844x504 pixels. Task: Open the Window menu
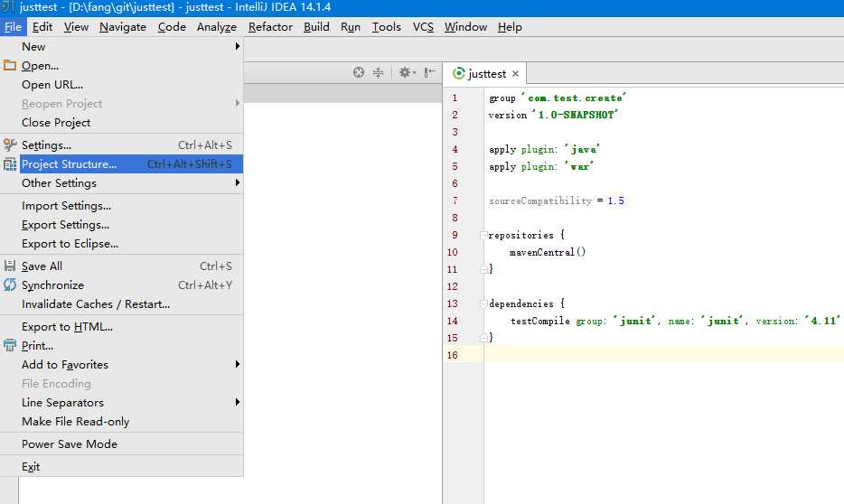pyautogui.click(x=465, y=27)
